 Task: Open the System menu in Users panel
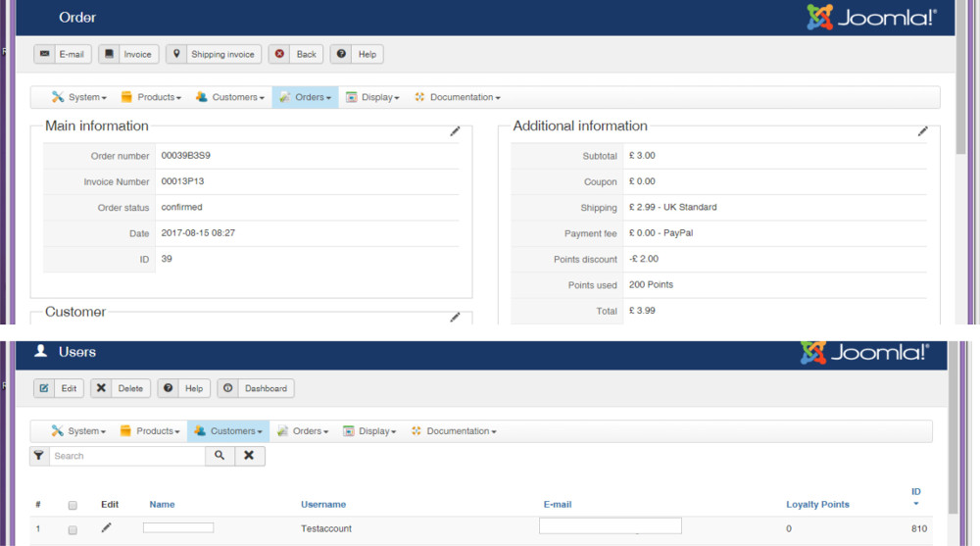tap(78, 431)
